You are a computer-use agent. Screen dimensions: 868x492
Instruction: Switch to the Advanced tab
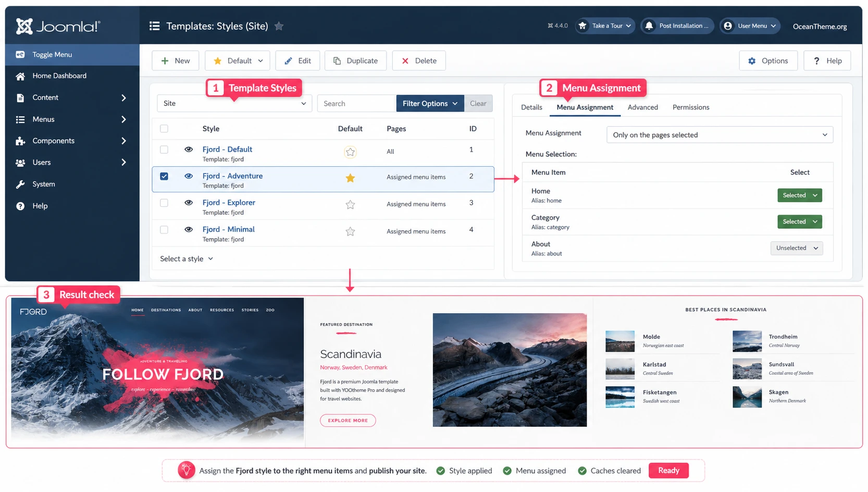(x=642, y=107)
